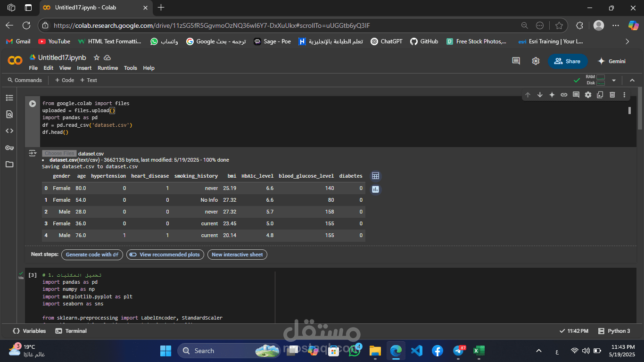Move cell up with arrow icon
The height and width of the screenshot is (362, 644).
[528, 95]
